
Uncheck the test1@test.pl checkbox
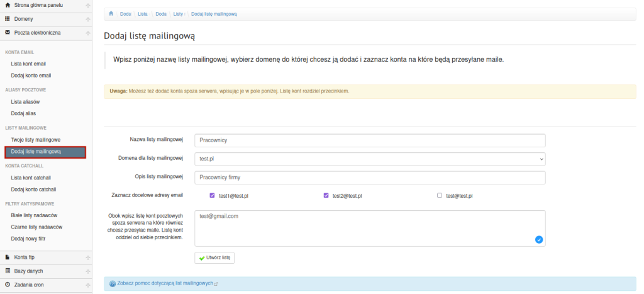coord(213,195)
